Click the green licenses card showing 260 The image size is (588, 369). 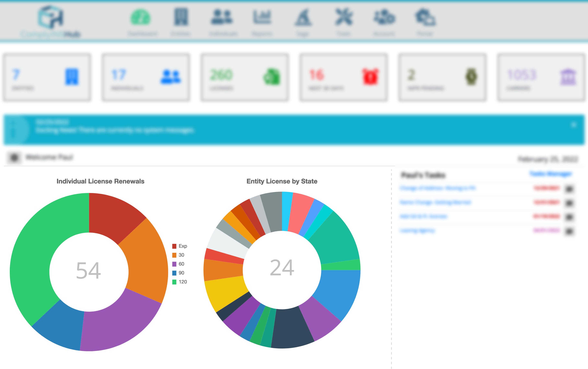pos(245,77)
